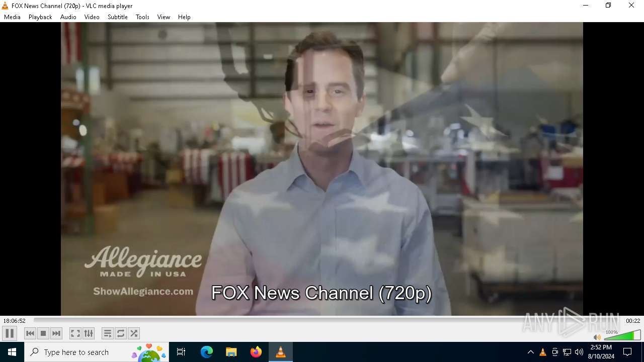Screen dimensions: 644x362
Task: Open network status tray icon
Action: pos(567,352)
